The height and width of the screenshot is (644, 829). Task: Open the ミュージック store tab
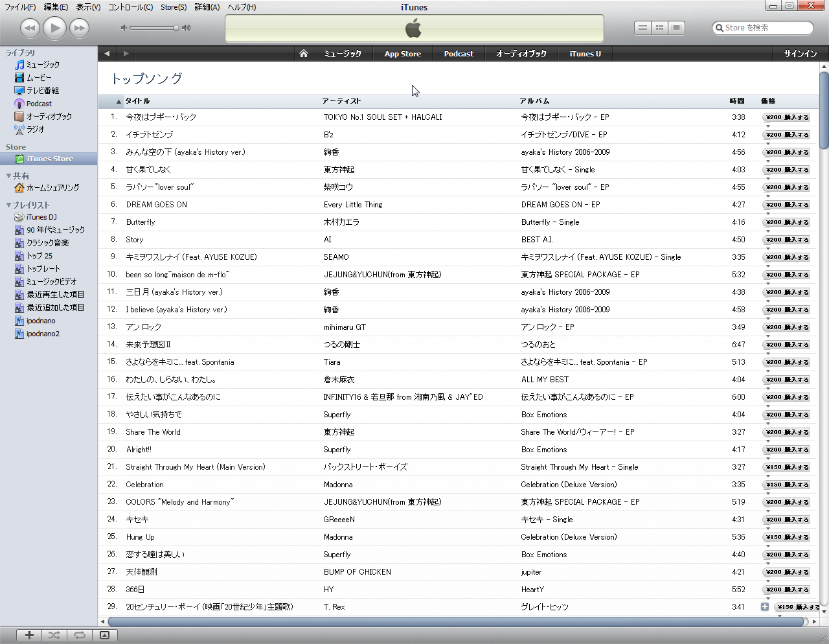[x=343, y=54]
